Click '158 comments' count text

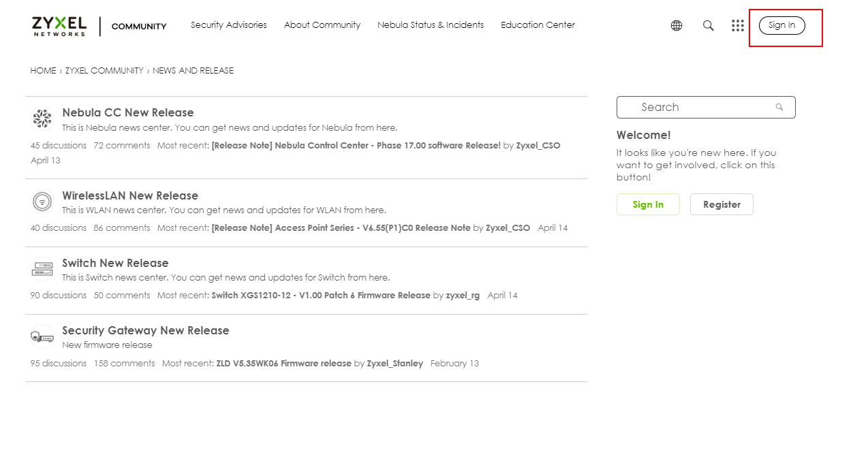point(125,364)
